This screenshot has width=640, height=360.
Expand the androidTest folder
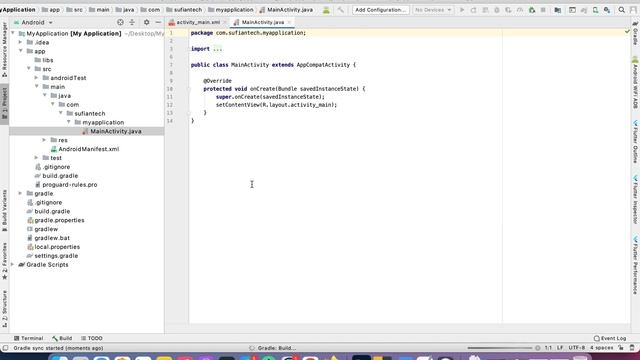click(x=36, y=78)
